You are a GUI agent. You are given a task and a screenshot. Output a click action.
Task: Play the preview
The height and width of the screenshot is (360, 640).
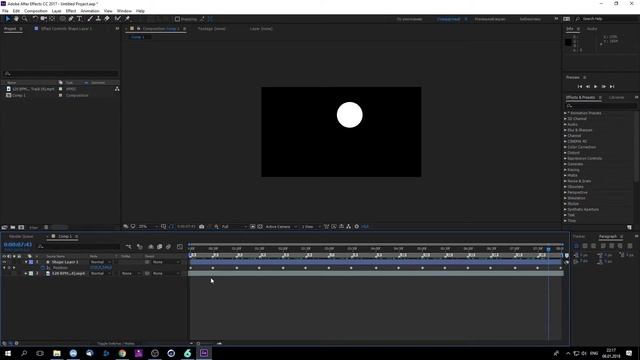pyautogui.click(x=596, y=87)
